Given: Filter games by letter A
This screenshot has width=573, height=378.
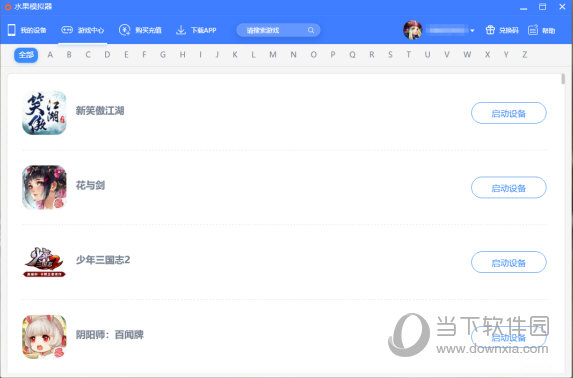Looking at the screenshot, I should [x=50, y=55].
